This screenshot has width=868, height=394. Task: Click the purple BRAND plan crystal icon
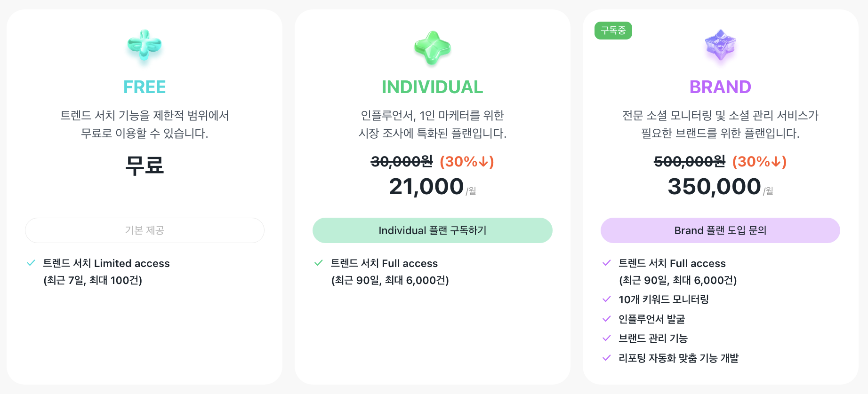[x=720, y=46]
